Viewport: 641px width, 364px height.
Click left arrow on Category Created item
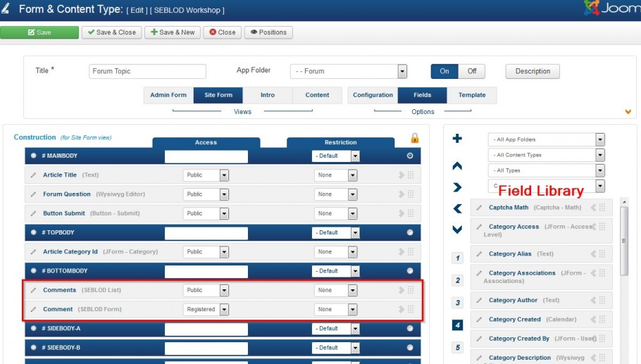(x=593, y=320)
